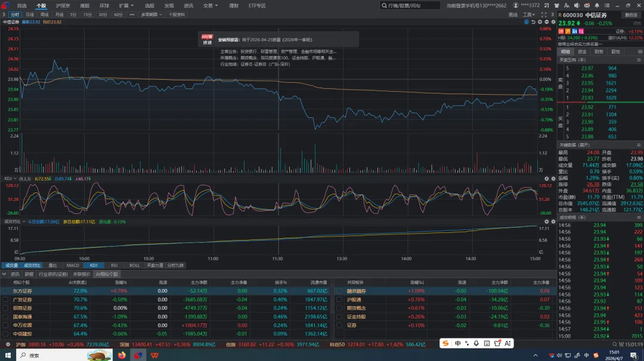The width and height of the screenshot is (644, 361).
Task: Tick the checkbox for 申万宏源
Action: 6,325
